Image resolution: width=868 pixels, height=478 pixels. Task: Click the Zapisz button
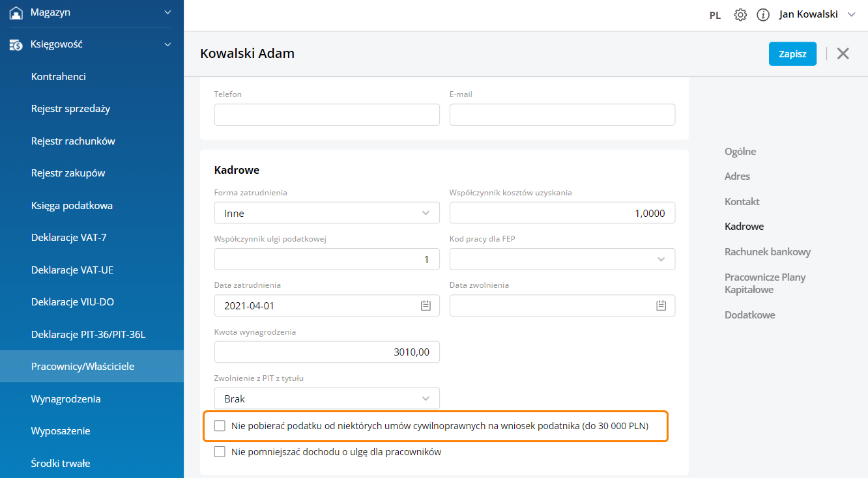pyautogui.click(x=792, y=54)
